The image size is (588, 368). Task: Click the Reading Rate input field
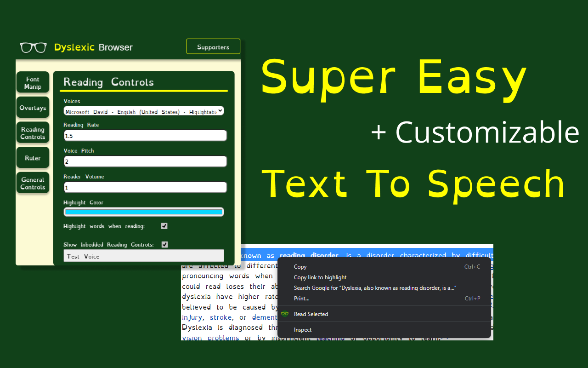point(145,136)
